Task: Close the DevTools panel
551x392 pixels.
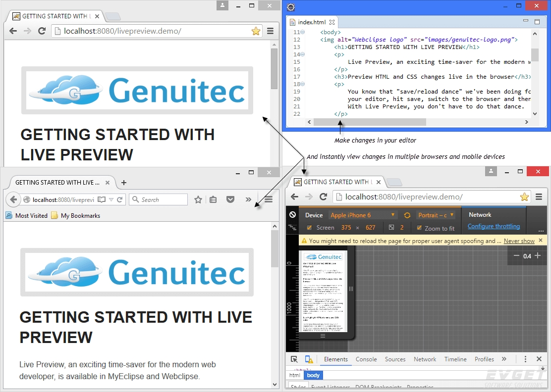Action: [x=539, y=359]
